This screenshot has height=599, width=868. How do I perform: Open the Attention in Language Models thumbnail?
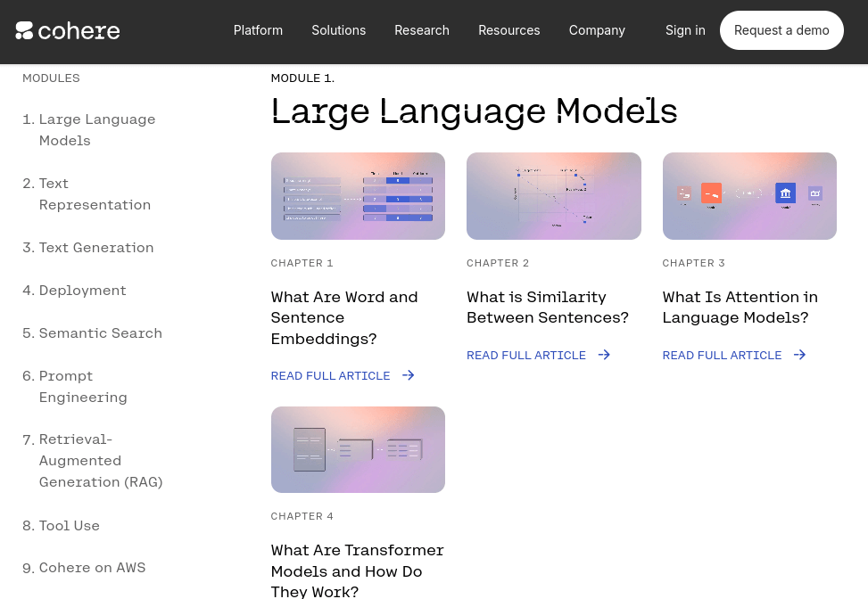[x=749, y=196]
